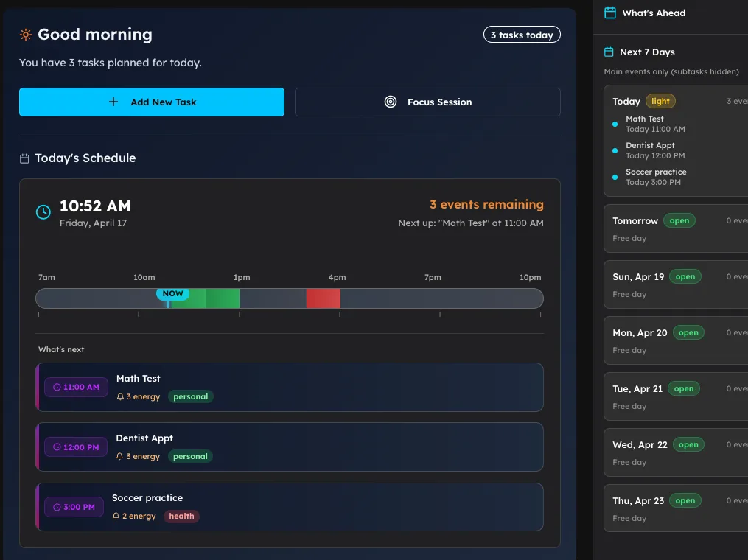Open the Math Test task card
The height and width of the screenshot is (560, 748).
coord(290,388)
